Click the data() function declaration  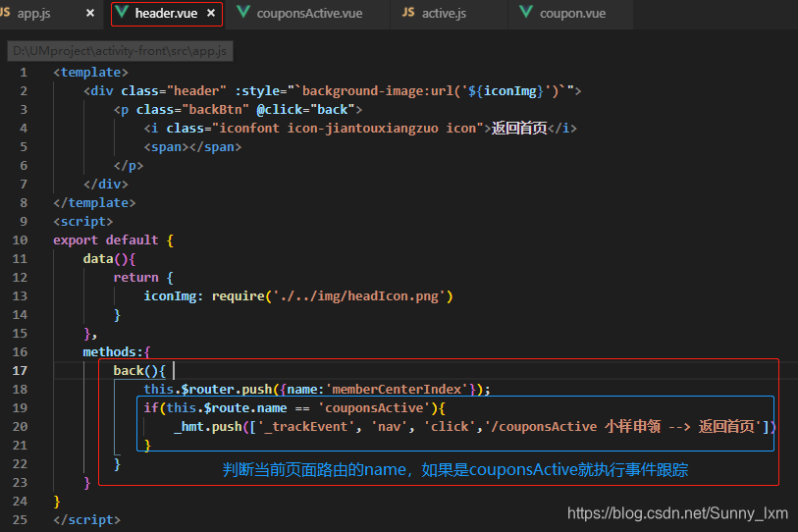point(109,259)
